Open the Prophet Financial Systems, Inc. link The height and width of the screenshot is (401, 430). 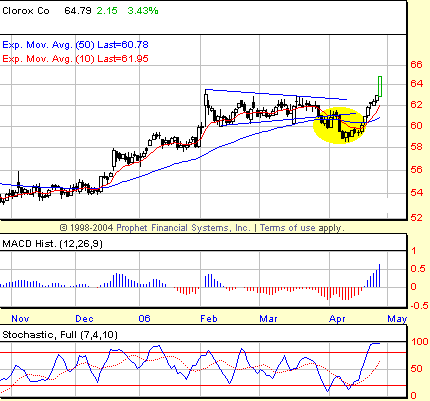pos(183,228)
